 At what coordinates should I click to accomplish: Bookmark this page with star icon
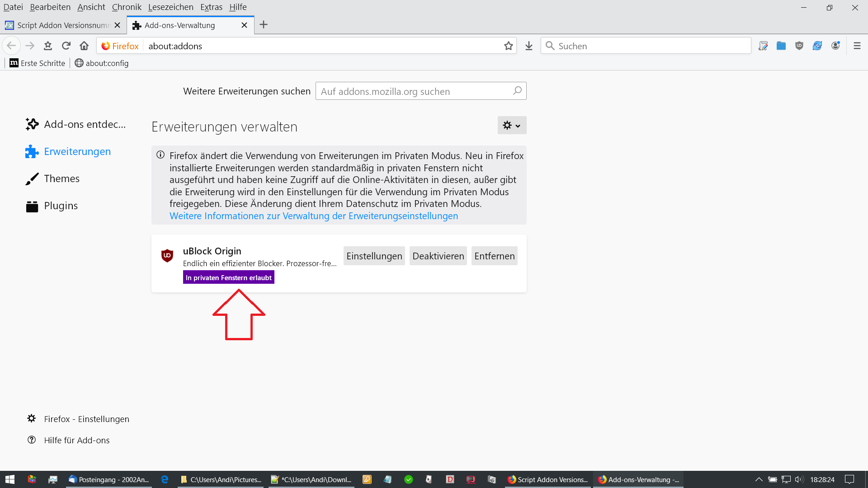coord(509,46)
